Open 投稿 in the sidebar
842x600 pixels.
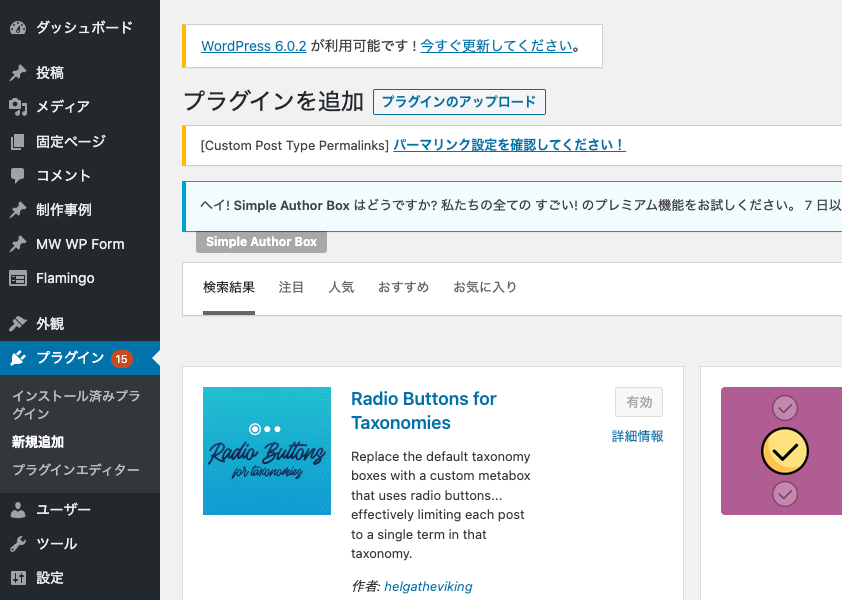click(50, 73)
